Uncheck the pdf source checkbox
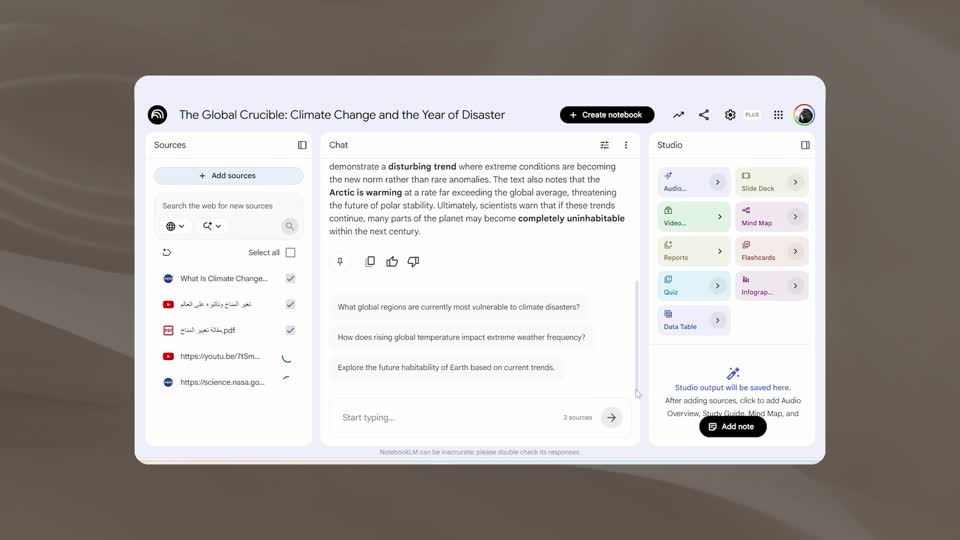960x540 pixels. point(290,330)
